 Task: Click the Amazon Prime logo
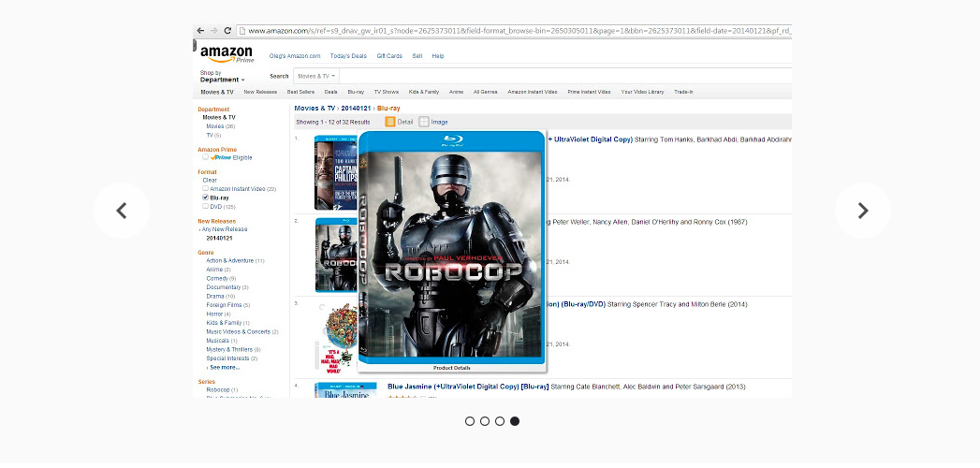click(227, 54)
